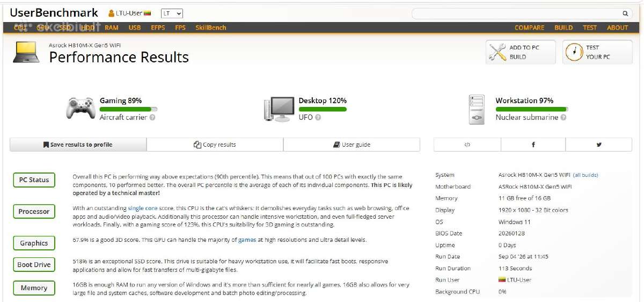This screenshot has height=302, width=644.
Task: Click LTU-User in the Run User row
Action: point(521,280)
